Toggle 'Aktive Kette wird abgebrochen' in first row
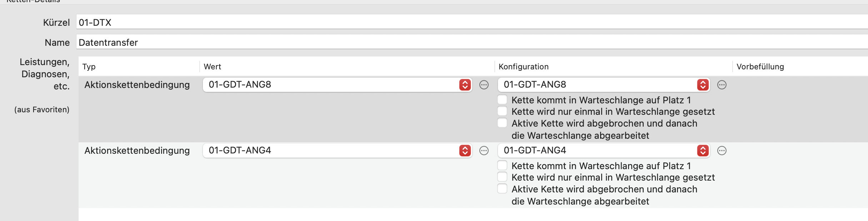Screen dimensions: 868x221 [502, 123]
